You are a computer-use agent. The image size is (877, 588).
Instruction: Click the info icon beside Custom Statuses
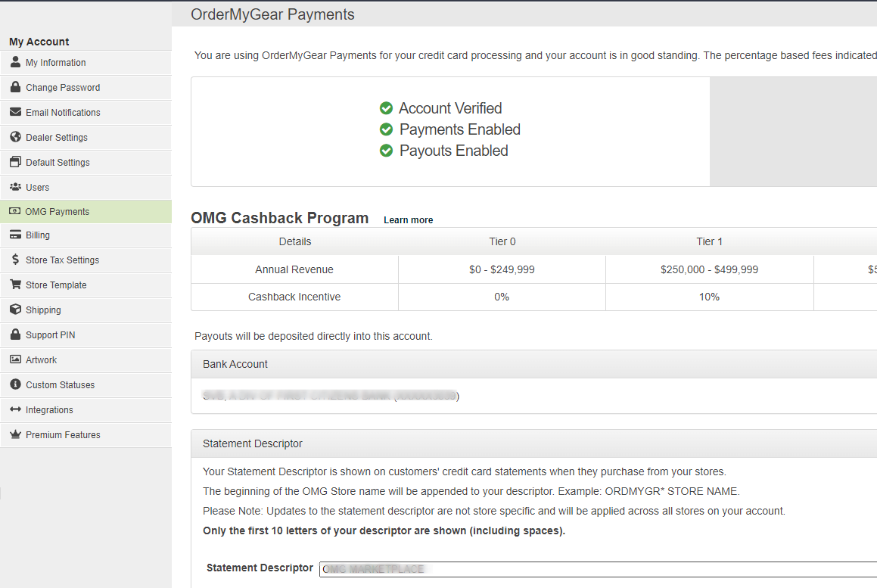pyautogui.click(x=16, y=384)
